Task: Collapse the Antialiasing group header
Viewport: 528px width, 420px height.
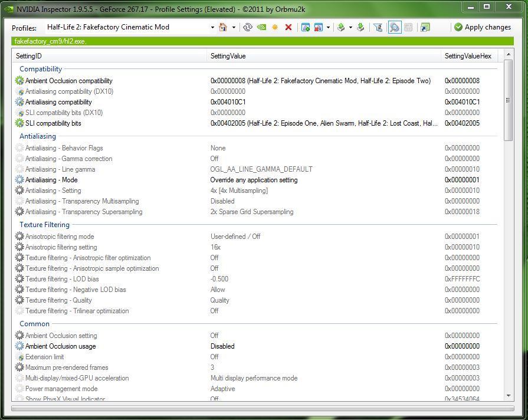Action: point(38,136)
